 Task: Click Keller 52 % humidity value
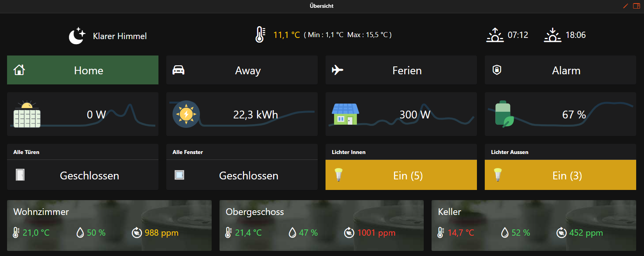point(521,233)
